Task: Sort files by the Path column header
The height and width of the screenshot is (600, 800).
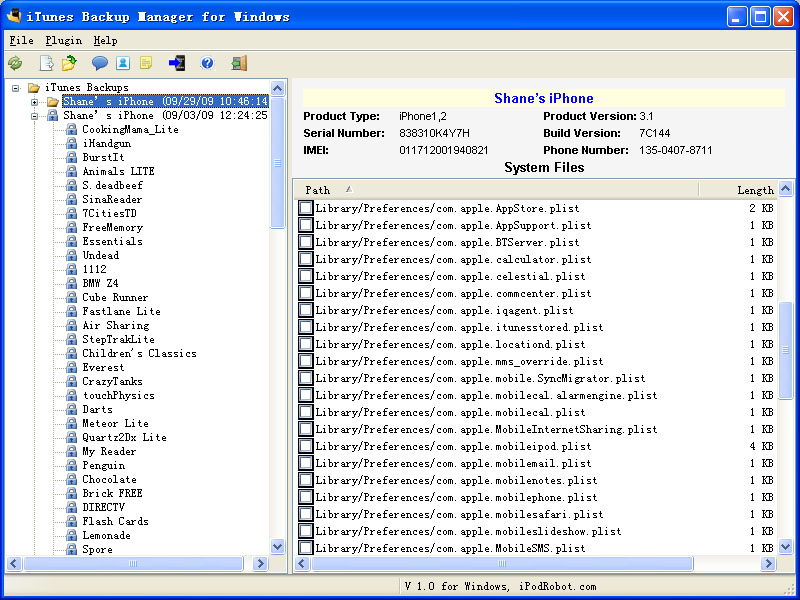Action: tap(496, 190)
